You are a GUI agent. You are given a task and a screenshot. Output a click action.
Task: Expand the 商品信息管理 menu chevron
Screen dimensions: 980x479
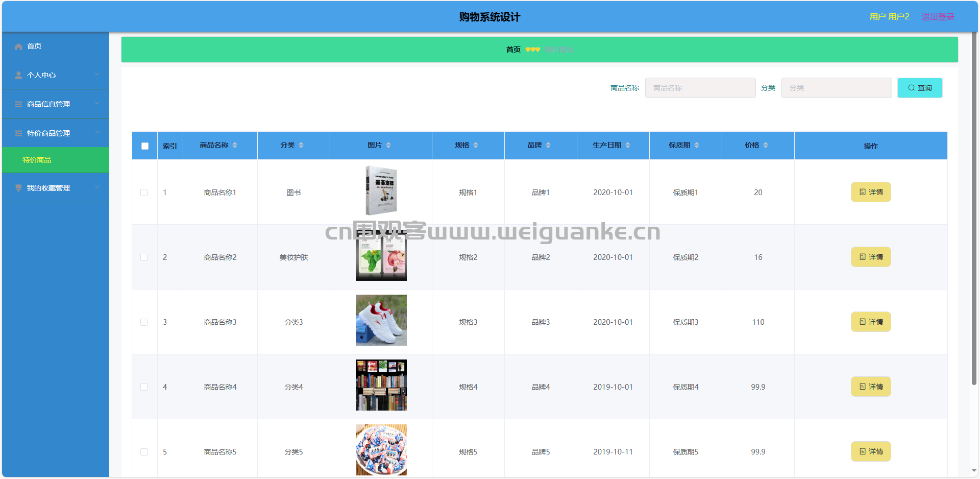pos(97,104)
